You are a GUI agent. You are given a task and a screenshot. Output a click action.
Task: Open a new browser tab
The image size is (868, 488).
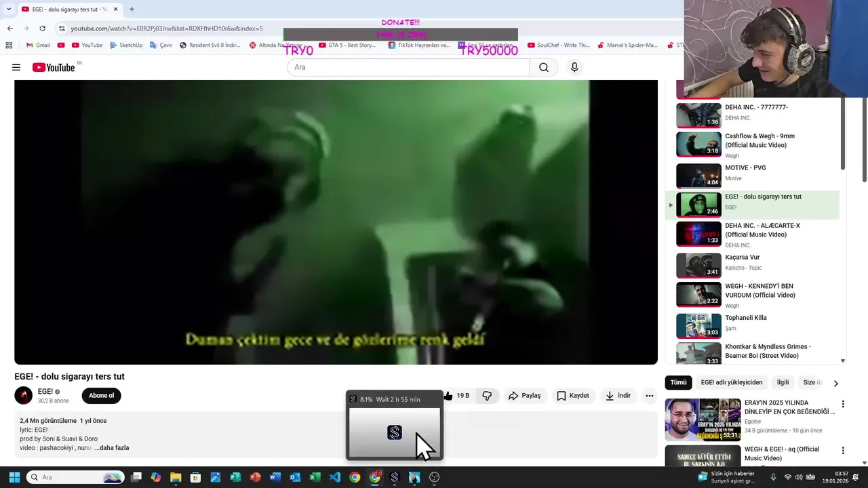(x=132, y=9)
